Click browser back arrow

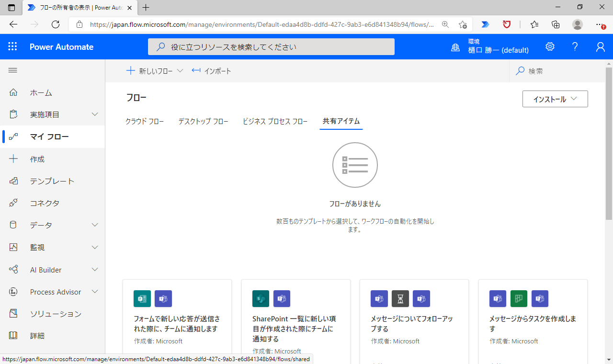13,24
